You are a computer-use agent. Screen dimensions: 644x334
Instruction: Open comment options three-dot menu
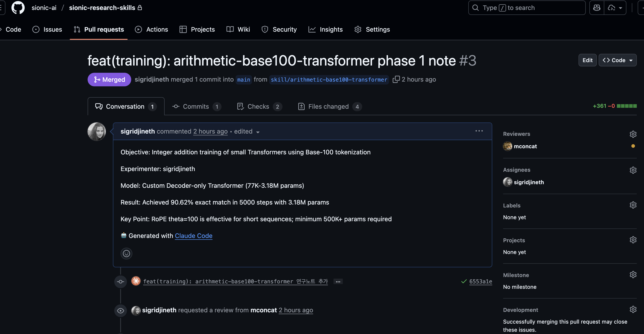479,131
